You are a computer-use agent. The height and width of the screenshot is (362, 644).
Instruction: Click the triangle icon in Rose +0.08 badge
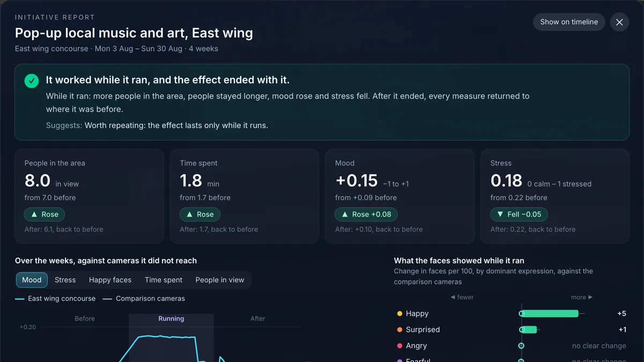(345, 214)
